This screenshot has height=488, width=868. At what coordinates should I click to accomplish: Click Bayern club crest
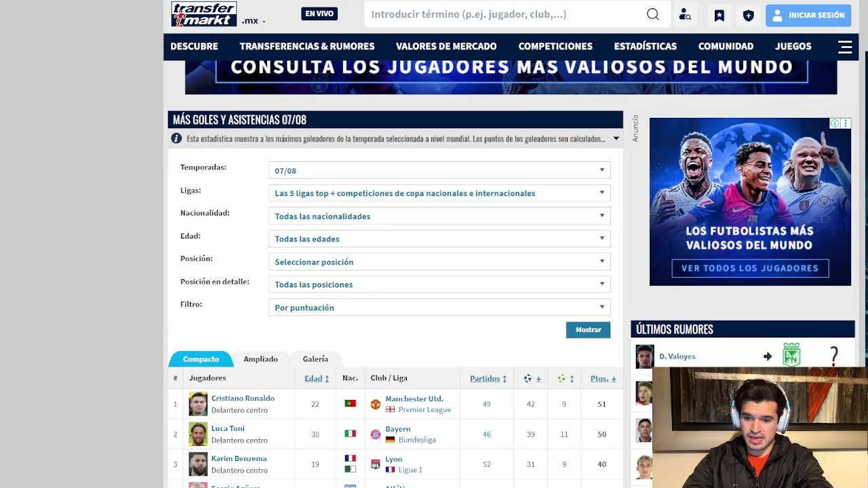[375, 434]
